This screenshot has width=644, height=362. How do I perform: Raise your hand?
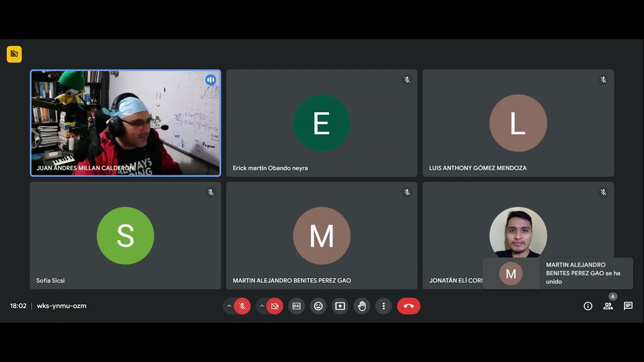(362, 306)
